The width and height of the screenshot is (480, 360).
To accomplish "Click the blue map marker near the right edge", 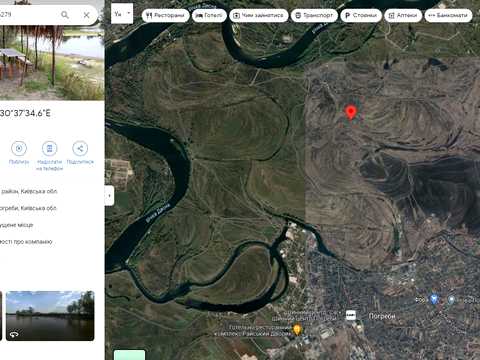I will (434, 299).
